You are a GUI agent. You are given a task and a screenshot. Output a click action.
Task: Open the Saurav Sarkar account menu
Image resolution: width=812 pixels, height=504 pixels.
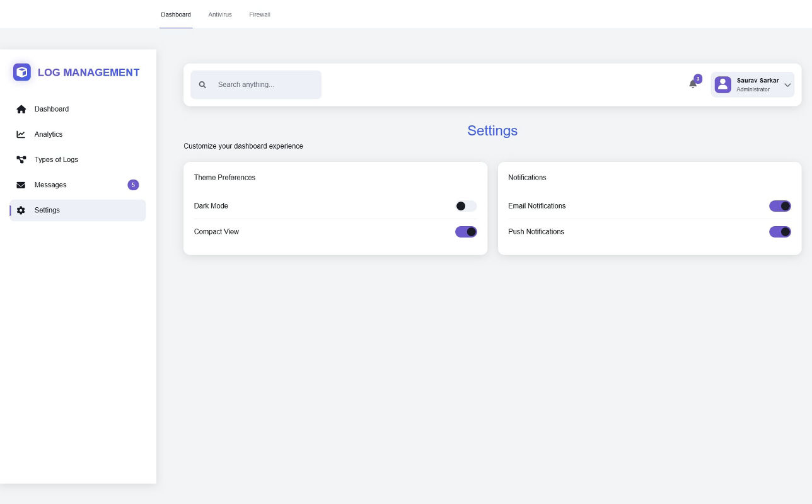(757, 81)
